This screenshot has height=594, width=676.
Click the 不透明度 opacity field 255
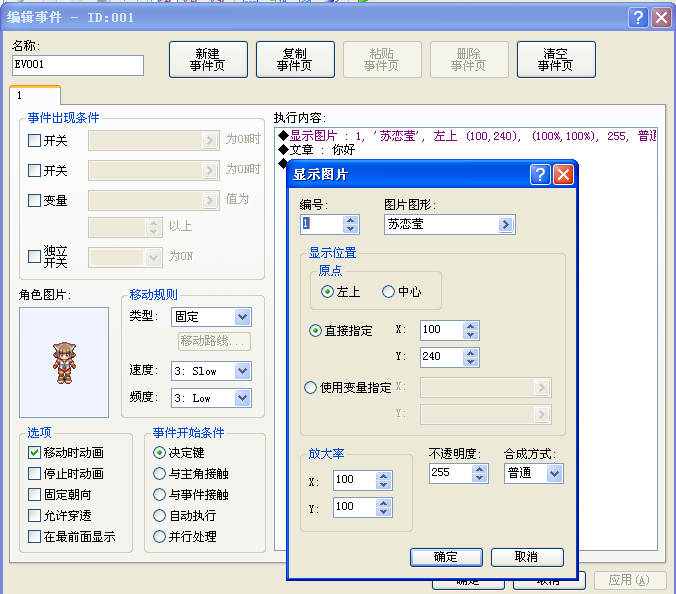coord(451,473)
